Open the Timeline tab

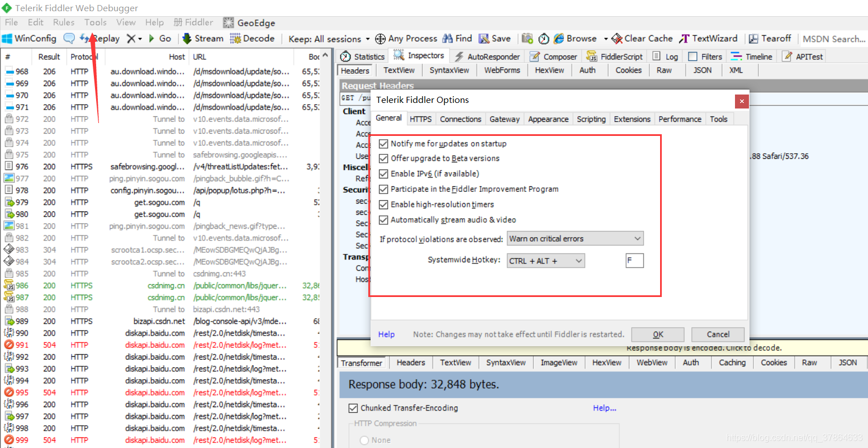point(752,56)
